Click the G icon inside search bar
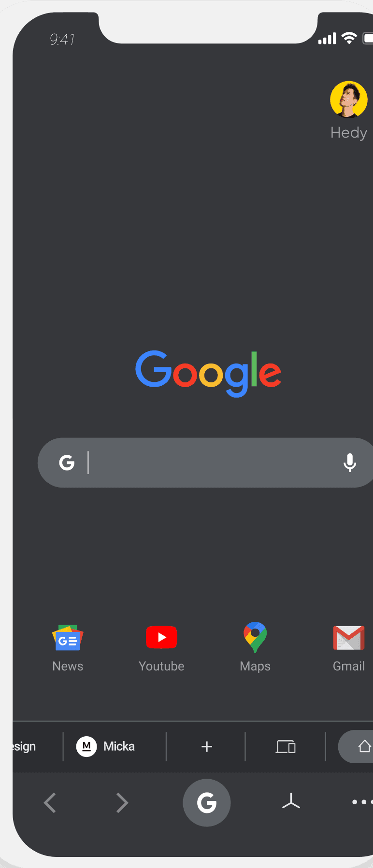373x868 pixels. tap(67, 462)
